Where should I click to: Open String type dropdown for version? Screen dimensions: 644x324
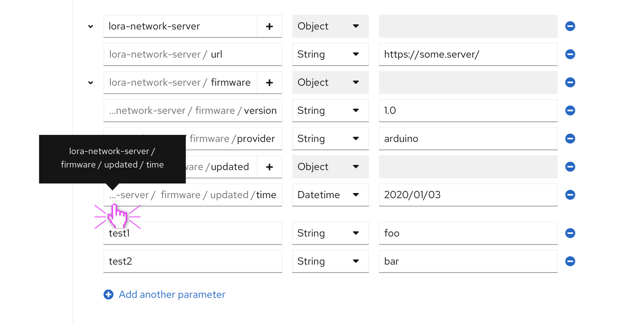pyautogui.click(x=330, y=110)
